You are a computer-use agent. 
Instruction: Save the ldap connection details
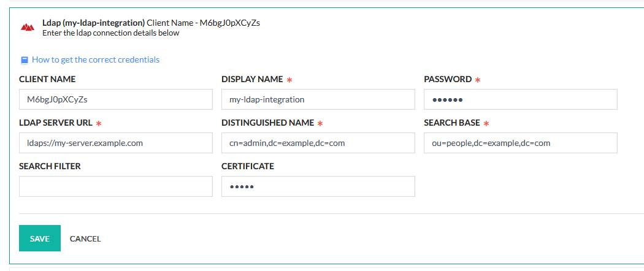pos(40,238)
